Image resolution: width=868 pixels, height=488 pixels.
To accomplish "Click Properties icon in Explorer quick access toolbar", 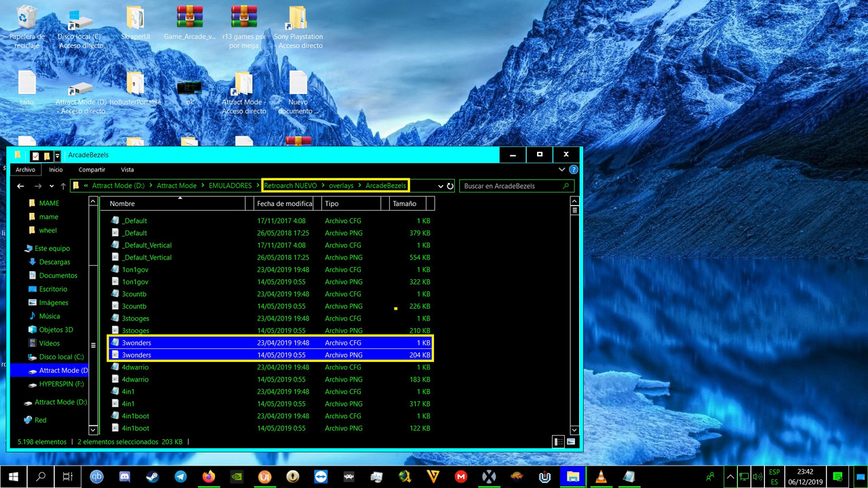I will click(x=35, y=155).
